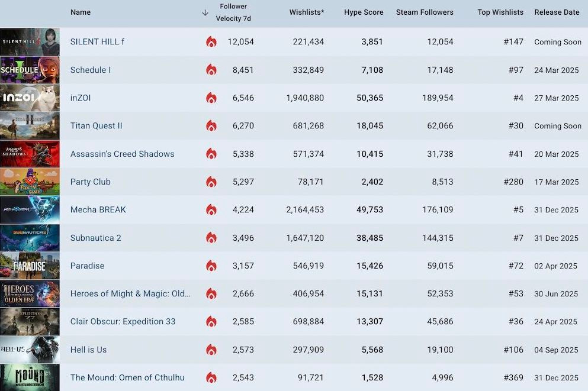Select inZOI top wishlist rank #4

point(518,98)
